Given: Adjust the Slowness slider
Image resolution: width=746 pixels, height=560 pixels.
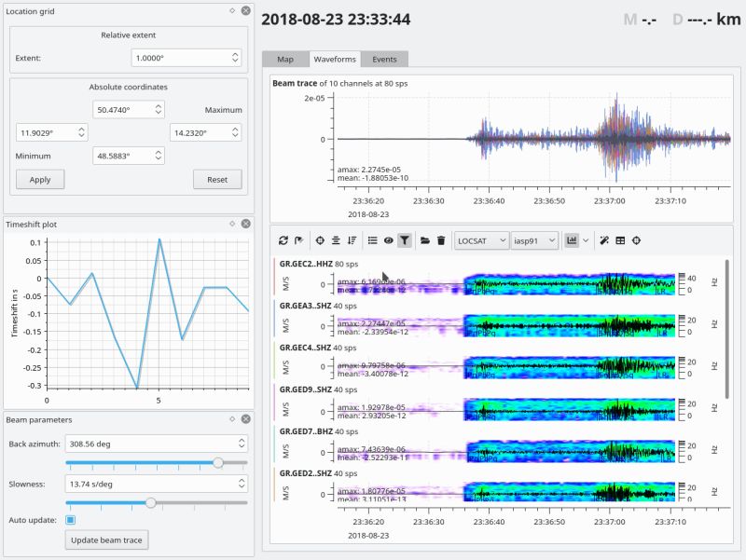Looking at the screenshot, I should tap(151, 500).
